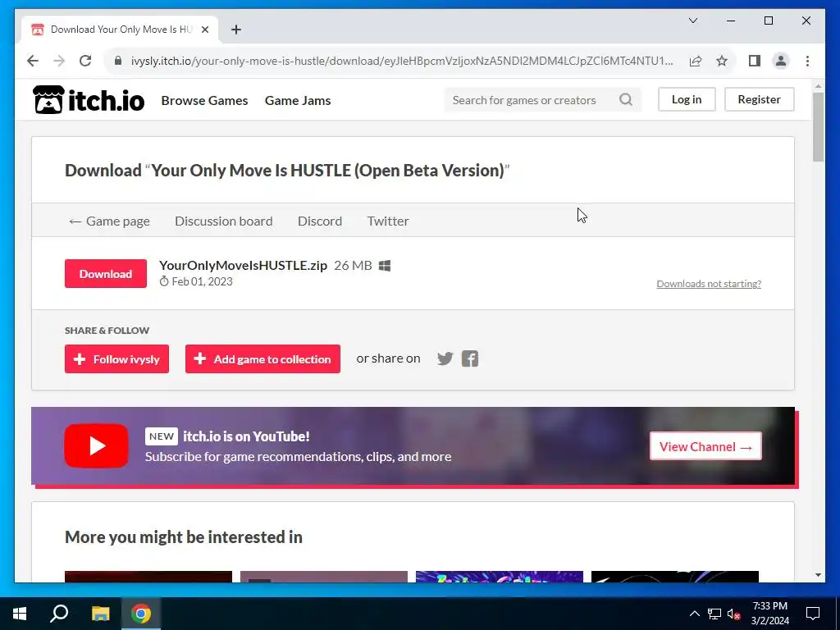Open the Discord link
The height and width of the screenshot is (630, 840).
320,221
